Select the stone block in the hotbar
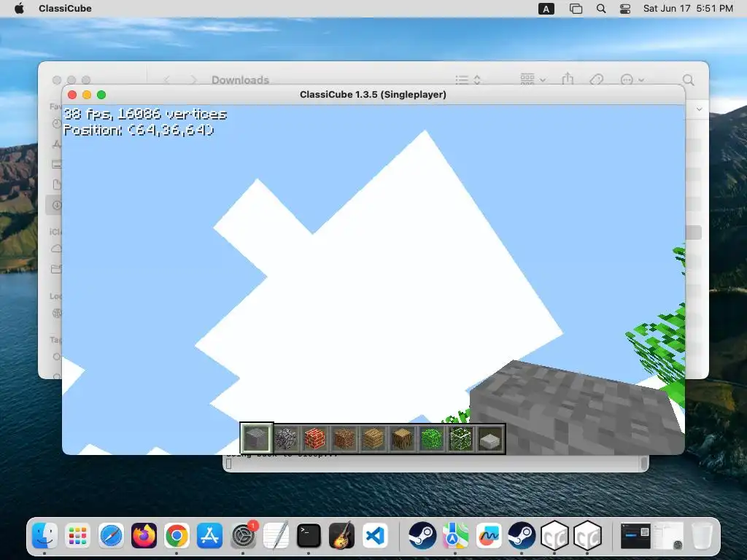The width and height of the screenshot is (747, 560). (x=256, y=438)
